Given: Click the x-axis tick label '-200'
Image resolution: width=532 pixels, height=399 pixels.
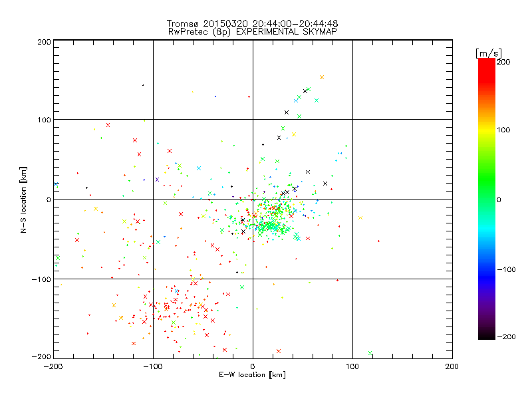Looking at the screenshot, I should click(53, 366).
